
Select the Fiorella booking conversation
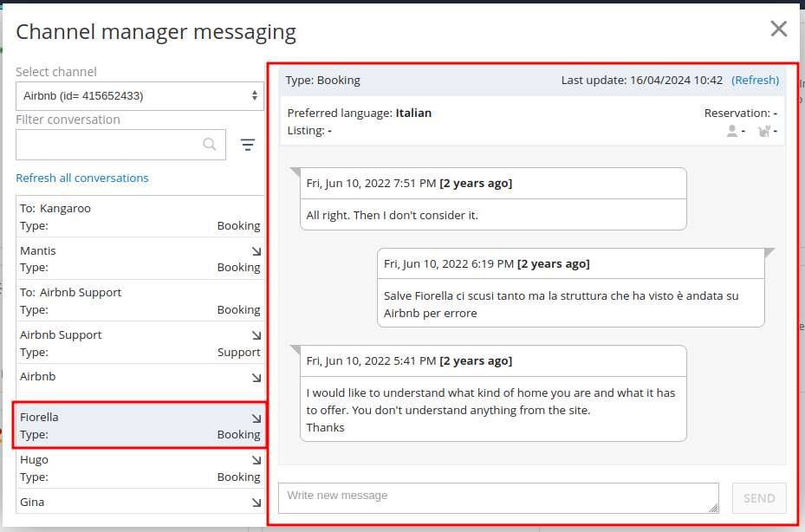[x=140, y=425]
